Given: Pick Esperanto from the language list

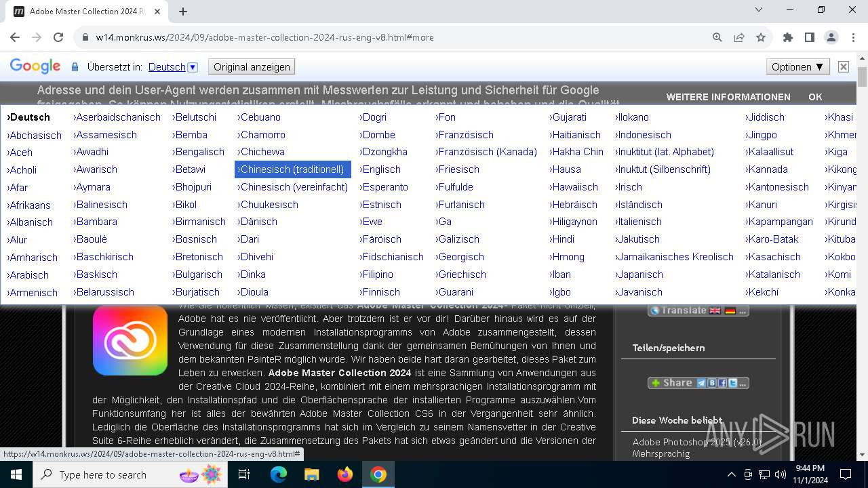Looking at the screenshot, I should (384, 187).
